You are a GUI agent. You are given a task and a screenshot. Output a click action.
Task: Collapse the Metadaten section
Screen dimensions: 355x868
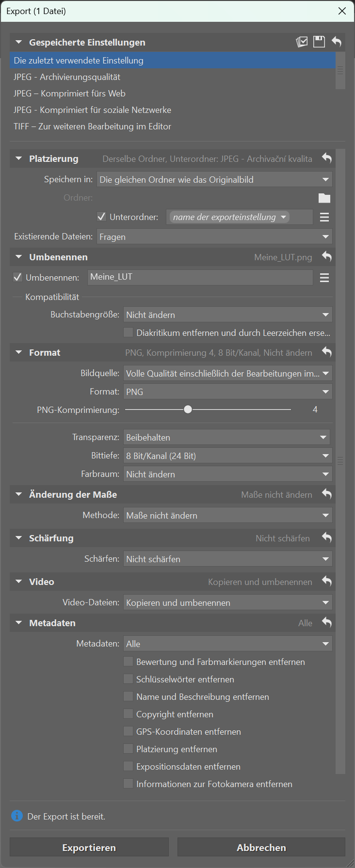tap(18, 623)
